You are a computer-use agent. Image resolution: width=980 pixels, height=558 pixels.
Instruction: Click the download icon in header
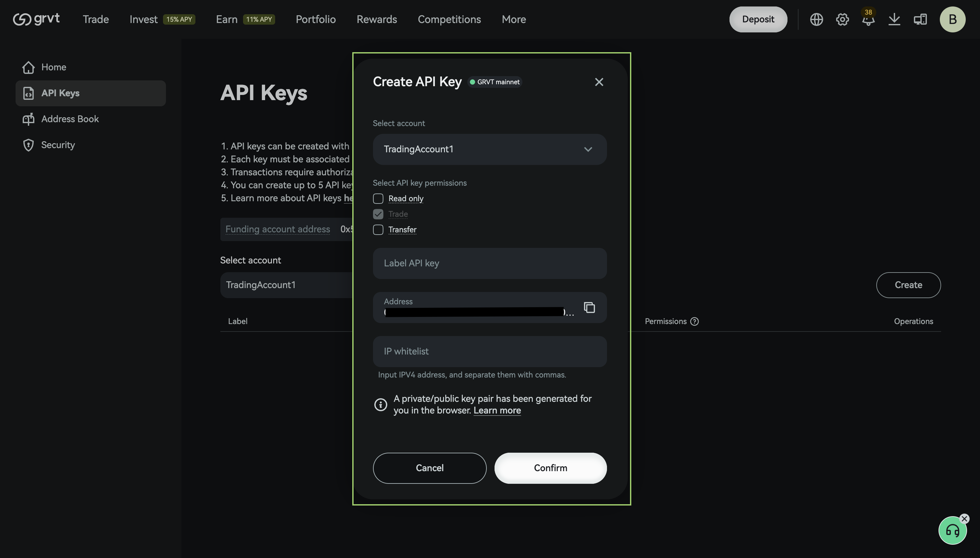click(x=894, y=19)
